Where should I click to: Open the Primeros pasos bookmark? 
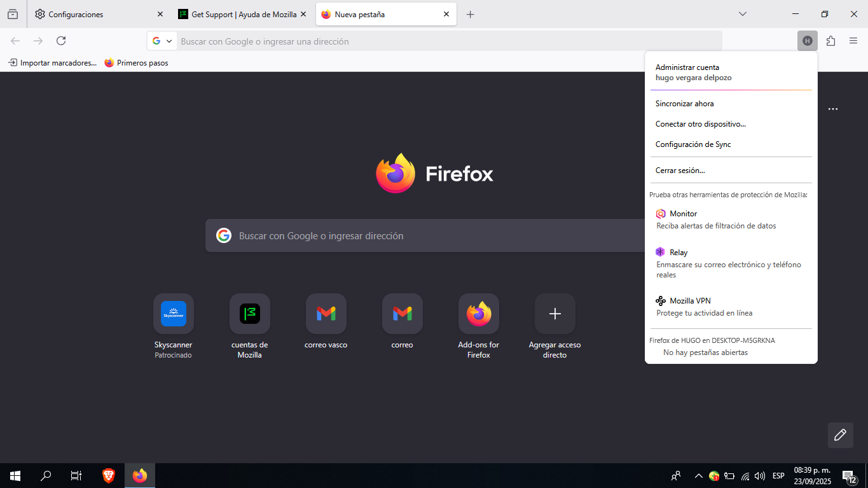(x=136, y=63)
